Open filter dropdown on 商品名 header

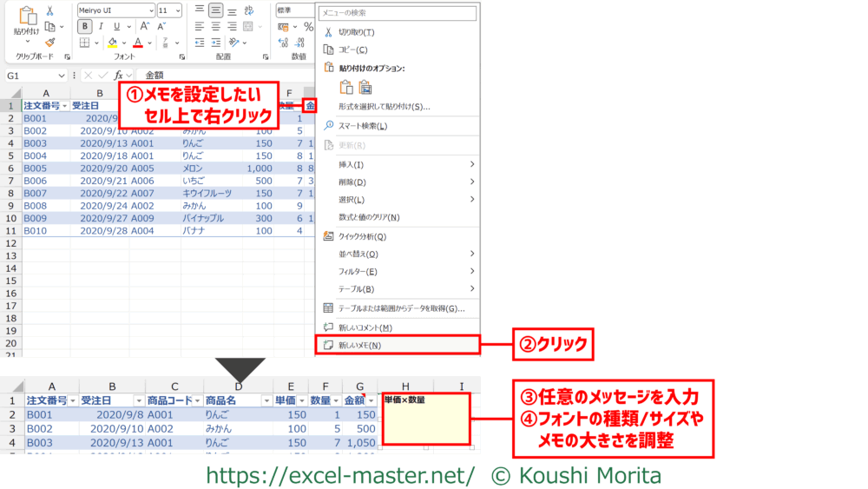(x=265, y=400)
